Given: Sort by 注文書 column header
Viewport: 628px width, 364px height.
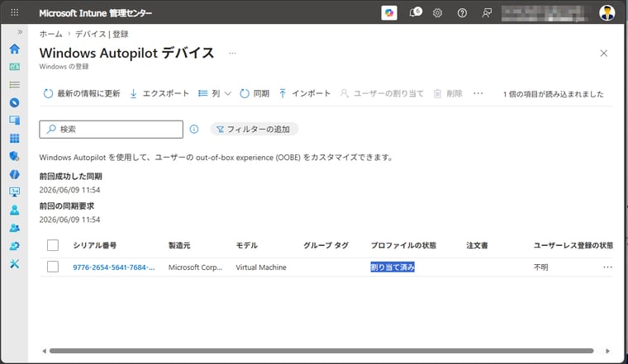Looking at the screenshot, I should coord(477,245).
